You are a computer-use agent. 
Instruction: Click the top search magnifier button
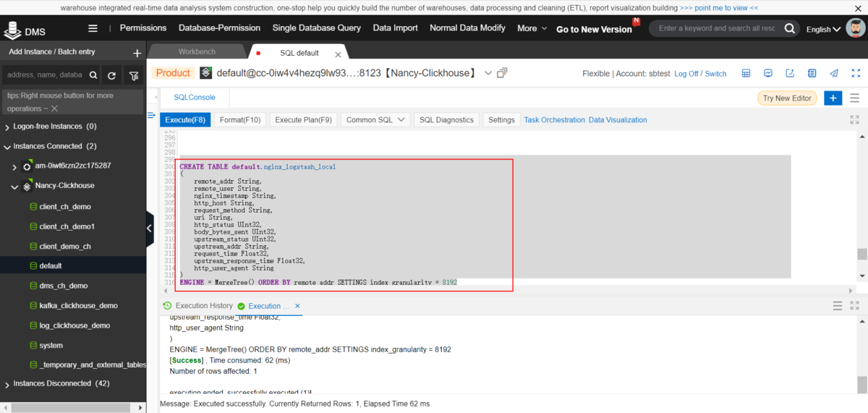click(x=790, y=29)
